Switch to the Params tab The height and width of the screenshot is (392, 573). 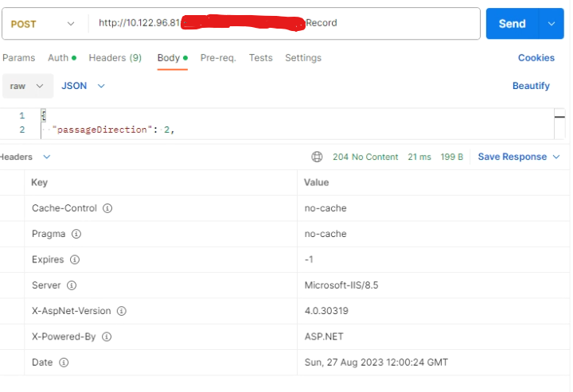tap(19, 58)
